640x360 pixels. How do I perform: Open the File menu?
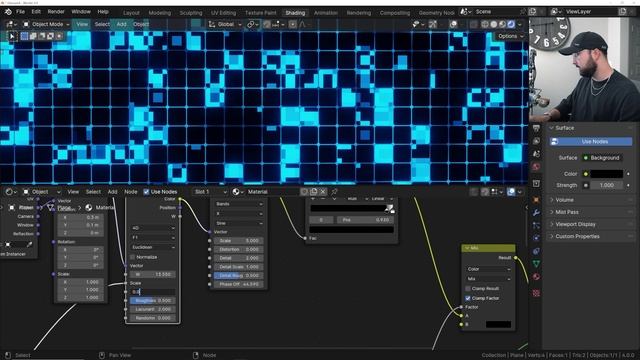click(20, 12)
